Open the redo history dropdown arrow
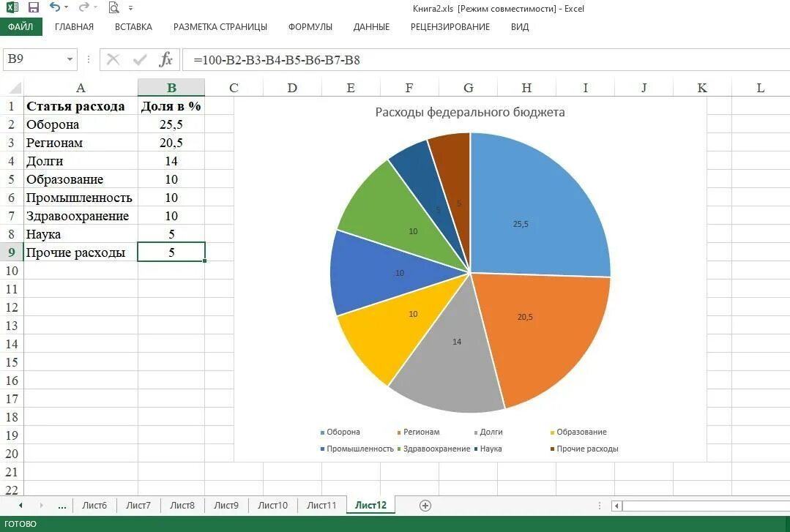This screenshot has height=532, width=790. (95, 7)
